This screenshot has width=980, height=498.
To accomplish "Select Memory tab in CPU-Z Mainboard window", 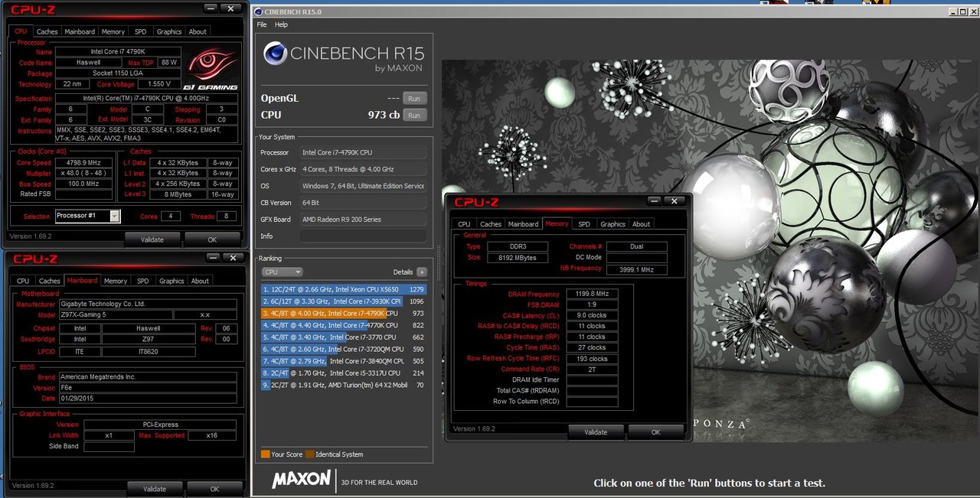I will pyautogui.click(x=116, y=281).
